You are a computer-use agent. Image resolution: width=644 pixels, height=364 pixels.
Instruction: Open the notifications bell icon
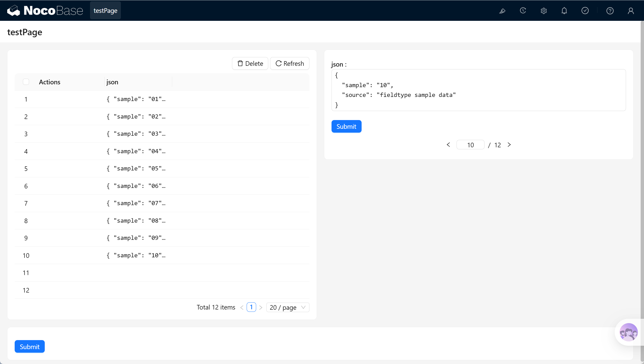[564, 11]
